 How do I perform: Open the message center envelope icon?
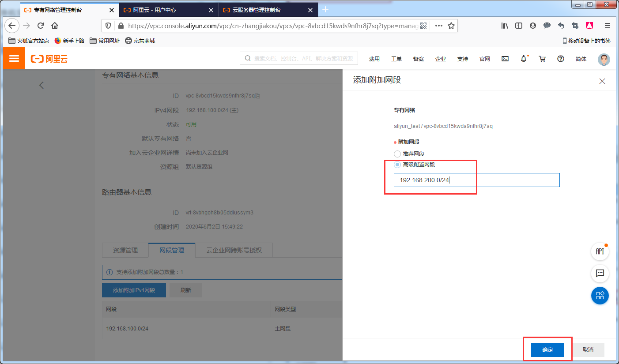[x=505, y=59]
